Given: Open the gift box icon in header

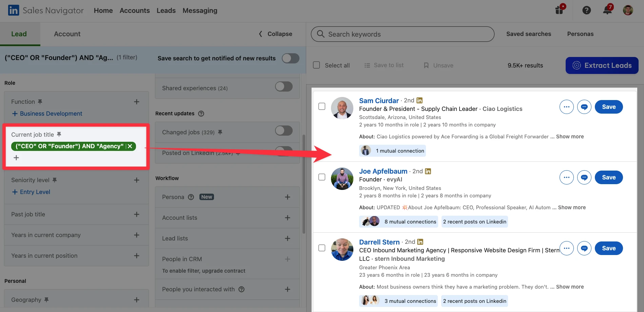Looking at the screenshot, I should [x=560, y=9].
